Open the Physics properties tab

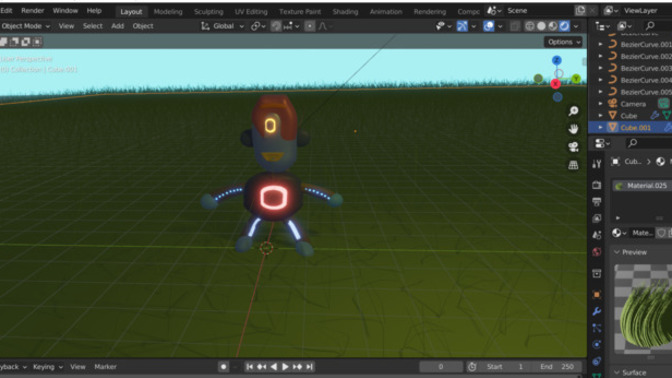click(x=597, y=345)
